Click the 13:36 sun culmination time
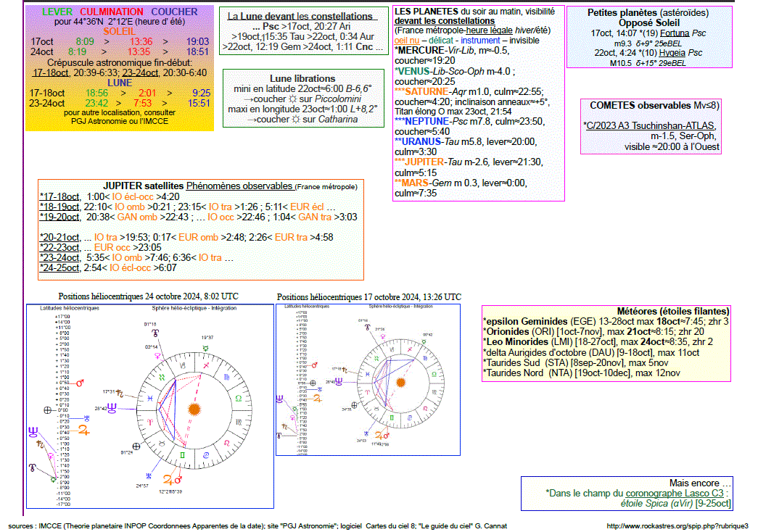 click(x=141, y=41)
